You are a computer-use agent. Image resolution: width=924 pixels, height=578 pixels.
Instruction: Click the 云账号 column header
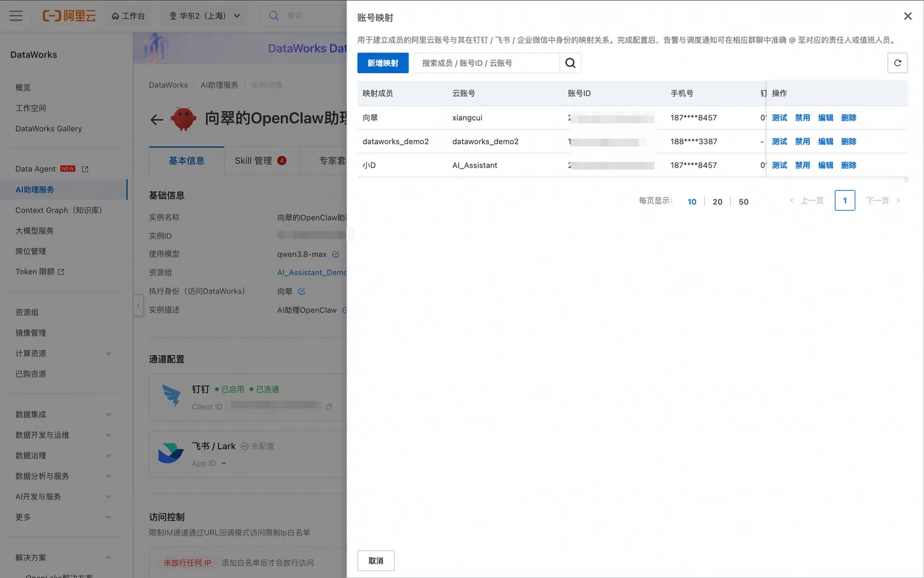coord(463,93)
